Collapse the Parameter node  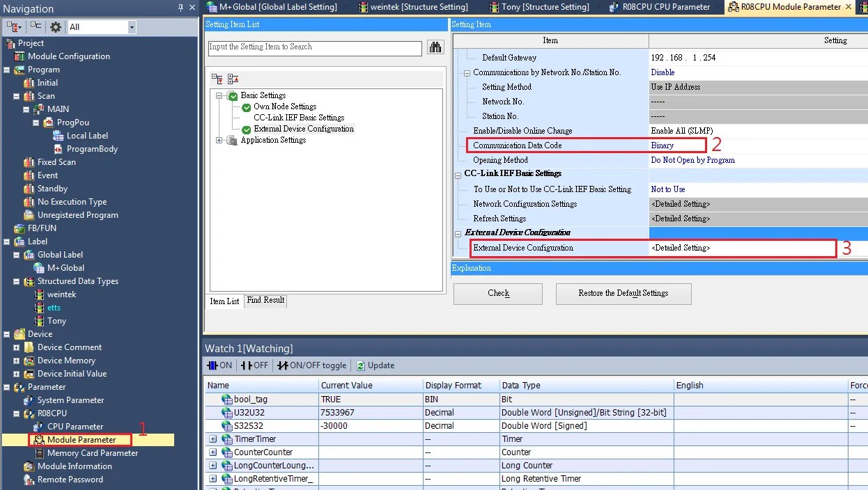pyautogui.click(x=6, y=387)
